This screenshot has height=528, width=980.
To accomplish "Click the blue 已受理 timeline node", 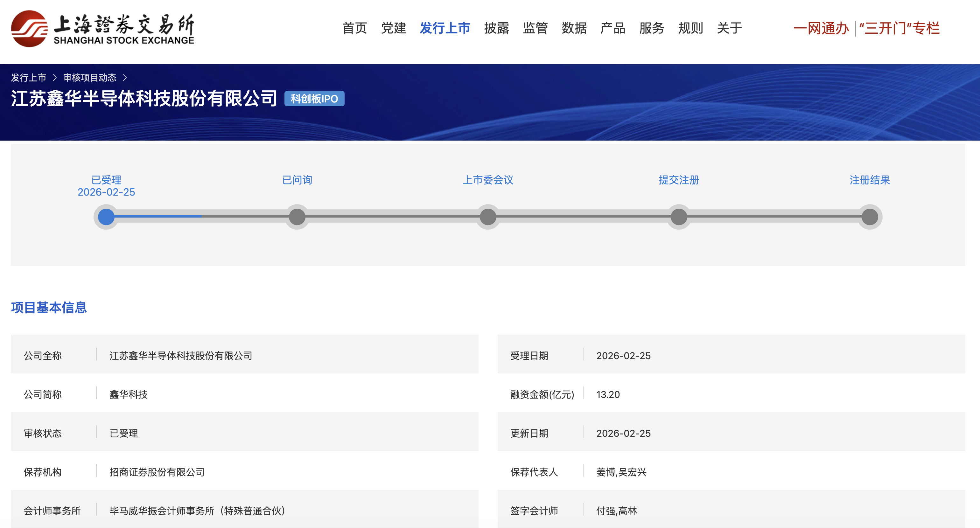I will (x=106, y=217).
